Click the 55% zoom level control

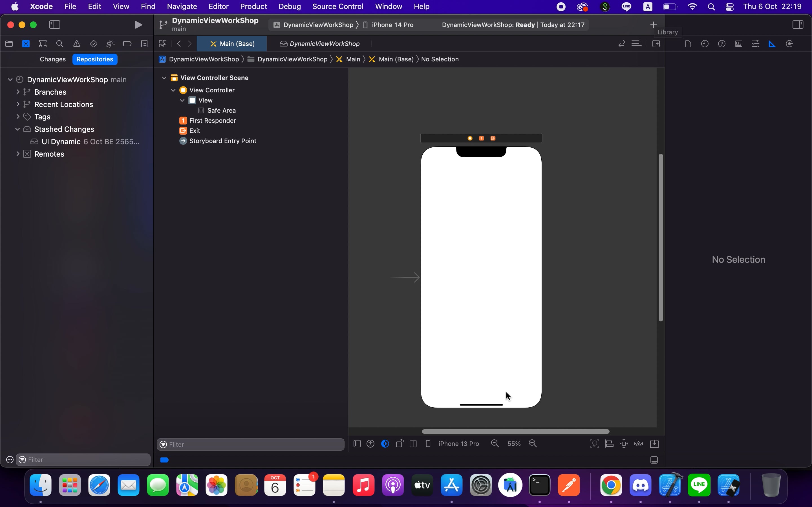pos(514,443)
